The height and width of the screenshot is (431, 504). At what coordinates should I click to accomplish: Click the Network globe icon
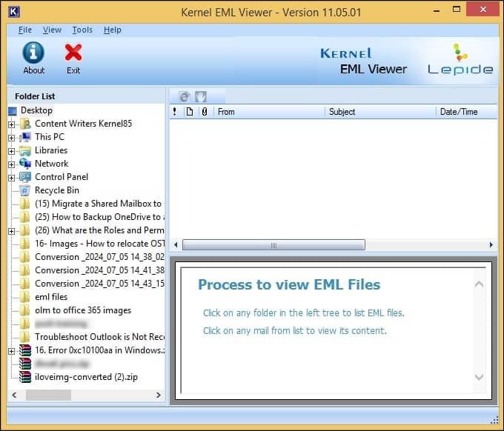25,164
